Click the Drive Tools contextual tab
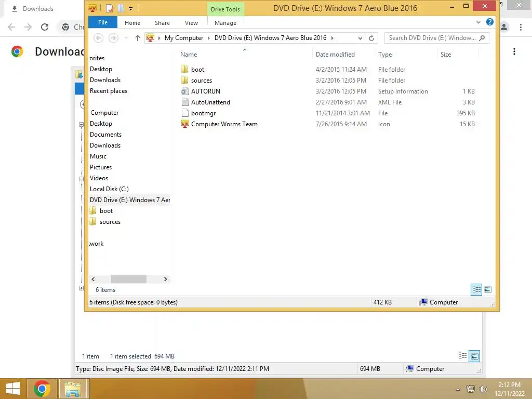532x399 pixels. coord(225,9)
